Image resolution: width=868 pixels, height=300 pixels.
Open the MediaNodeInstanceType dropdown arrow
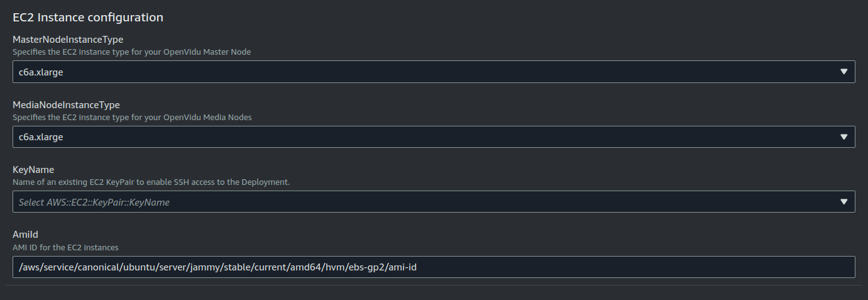(844, 136)
